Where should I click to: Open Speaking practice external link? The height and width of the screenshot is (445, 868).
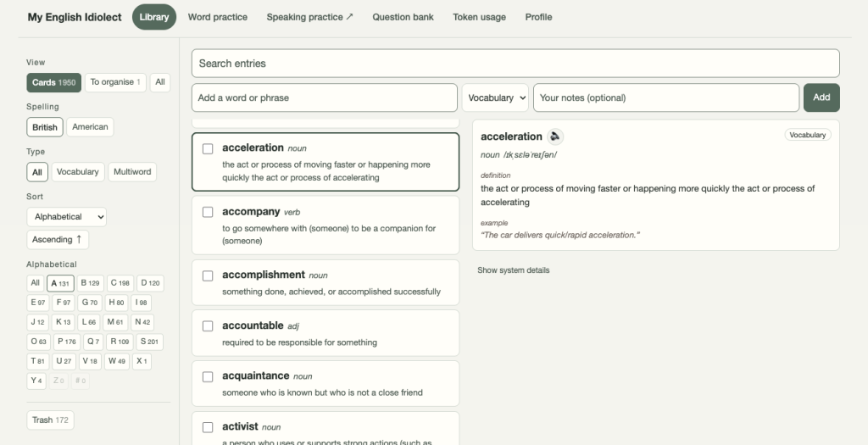click(309, 17)
